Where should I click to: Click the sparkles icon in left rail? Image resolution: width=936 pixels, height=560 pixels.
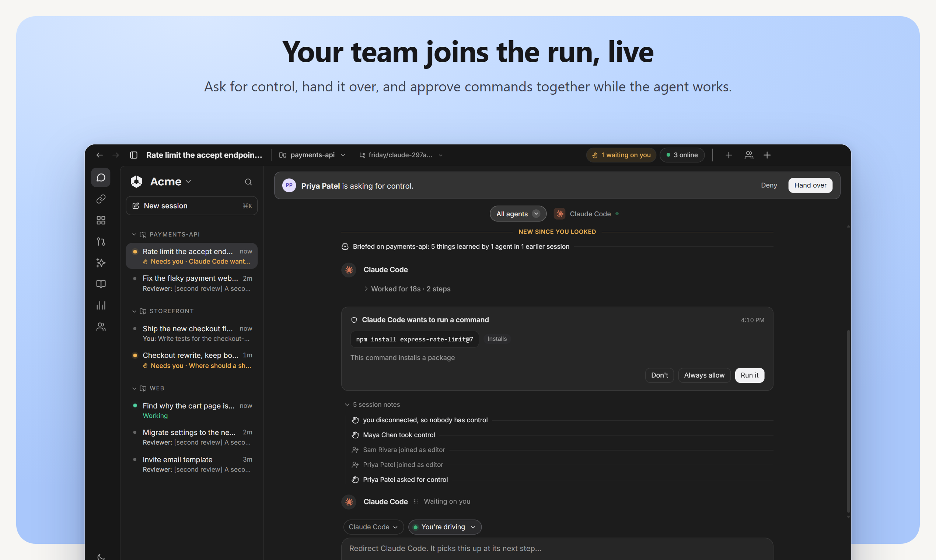(101, 263)
